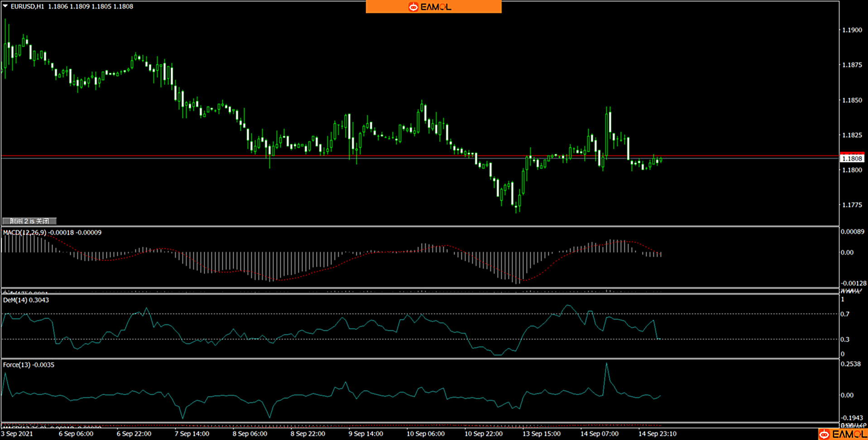The width and height of the screenshot is (868, 440).
Task: Click the '7 Sep 14:00' time axis label
Action: pyautogui.click(x=192, y=434)
